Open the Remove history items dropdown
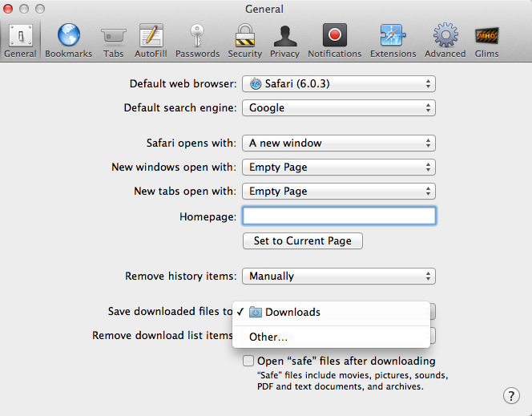532x416 pixels. click(339, 277)
